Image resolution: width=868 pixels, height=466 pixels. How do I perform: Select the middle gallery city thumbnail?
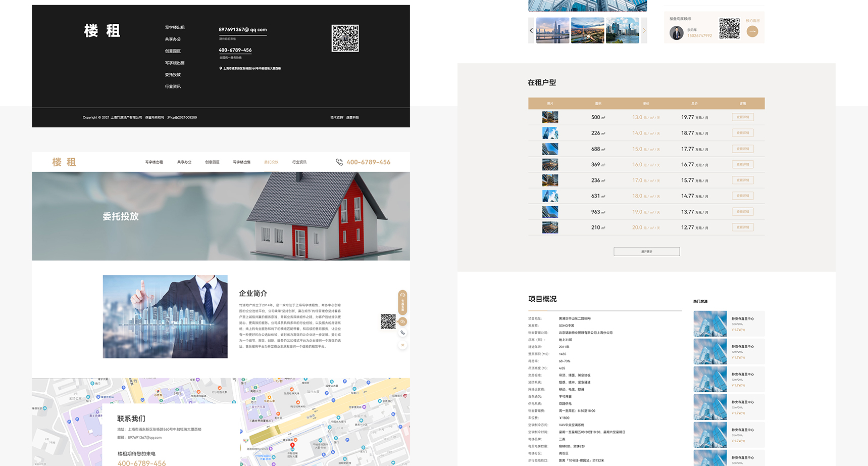(587, 30)
